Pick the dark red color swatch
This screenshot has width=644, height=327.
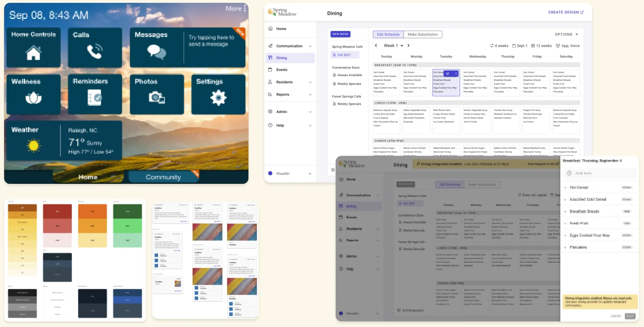pyautogui.click(x=58, y=212)
